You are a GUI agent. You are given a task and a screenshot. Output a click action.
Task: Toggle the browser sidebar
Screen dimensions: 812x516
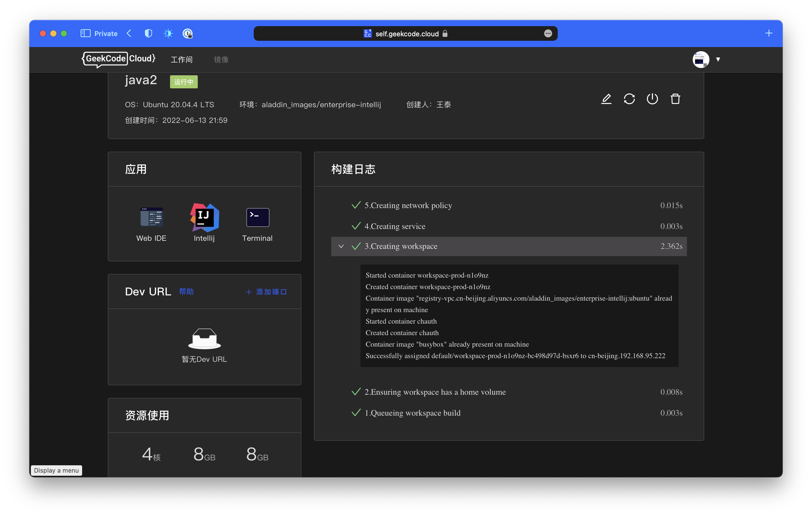point(85,33)
